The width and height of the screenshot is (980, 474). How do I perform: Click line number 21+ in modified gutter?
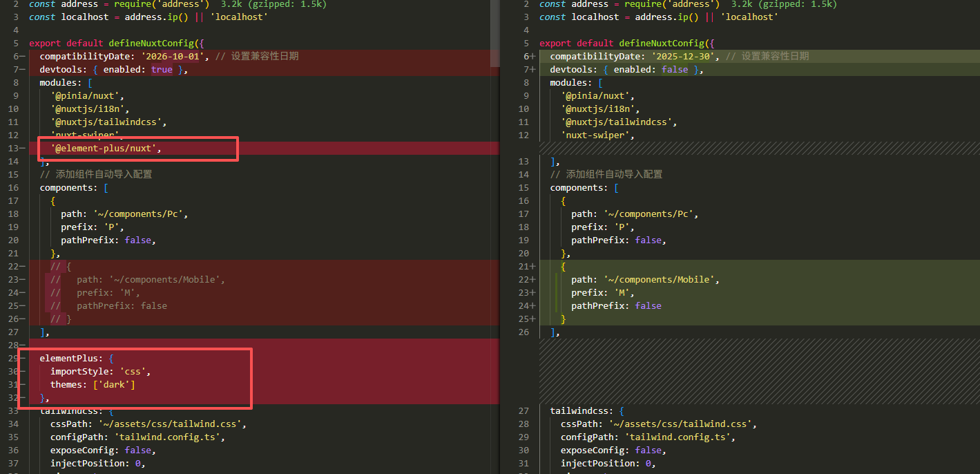click(526, 266)
